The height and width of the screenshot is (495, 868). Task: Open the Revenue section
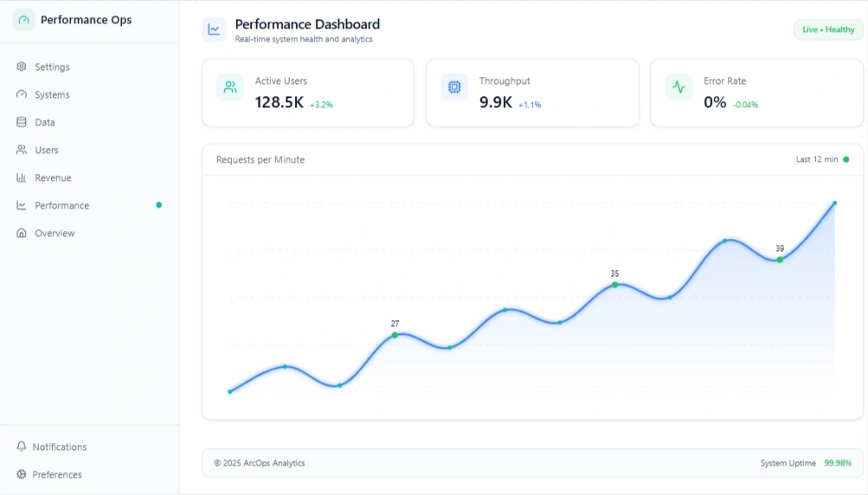[89, 177]
